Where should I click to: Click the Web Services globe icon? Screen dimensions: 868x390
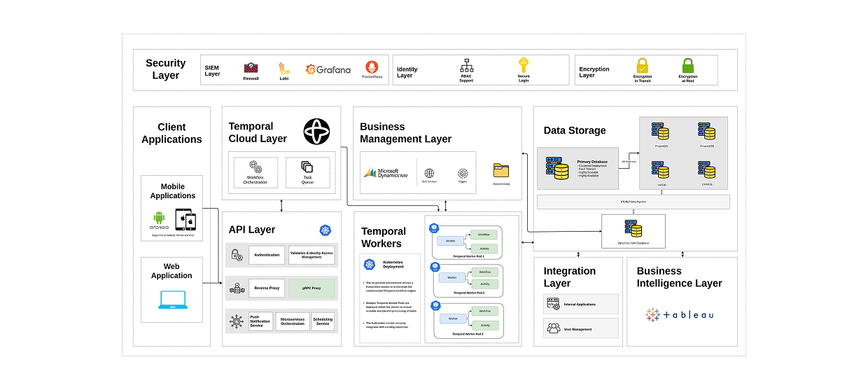tap(429, 172)
